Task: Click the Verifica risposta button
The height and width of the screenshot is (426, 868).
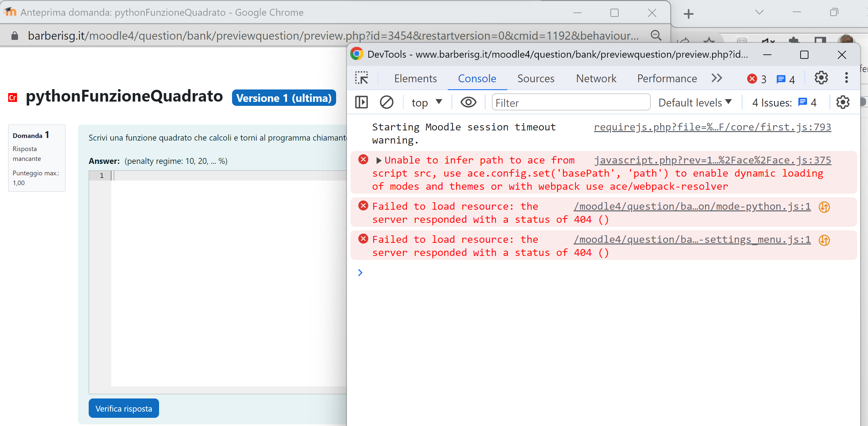Action: coord(123,409)
